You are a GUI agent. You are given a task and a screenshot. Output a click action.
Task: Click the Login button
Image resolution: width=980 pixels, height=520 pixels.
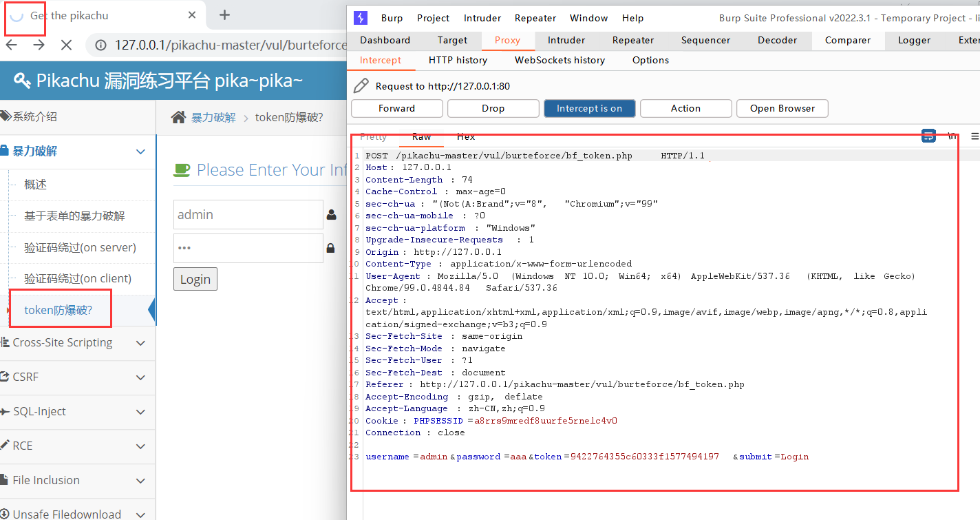pos(195,279)
